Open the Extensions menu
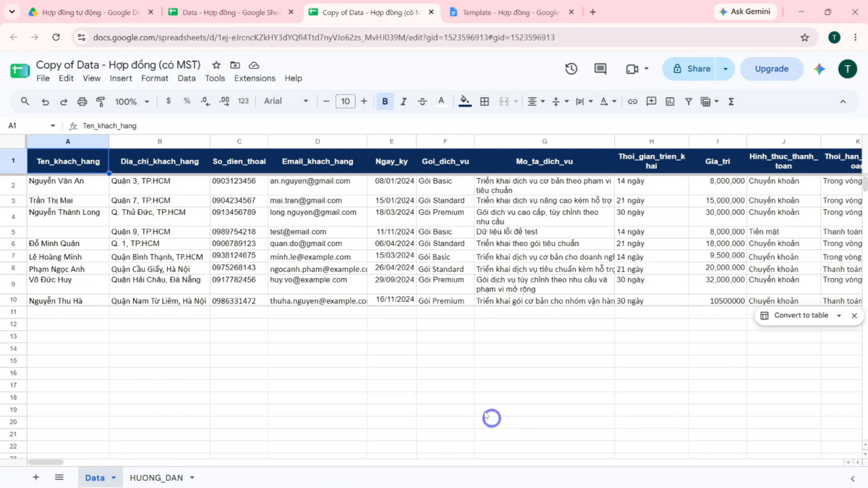868x488 pixels. point(255,78)
